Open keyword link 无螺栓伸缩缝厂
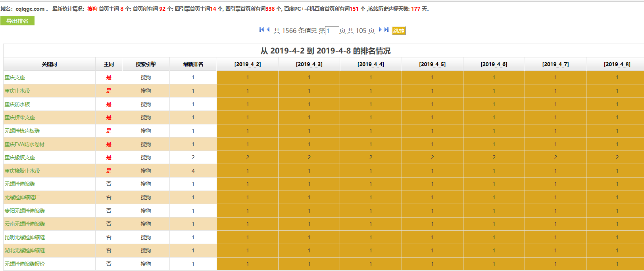Image resolution: width=644 pixels, height=271 pixels. [22, 198]
